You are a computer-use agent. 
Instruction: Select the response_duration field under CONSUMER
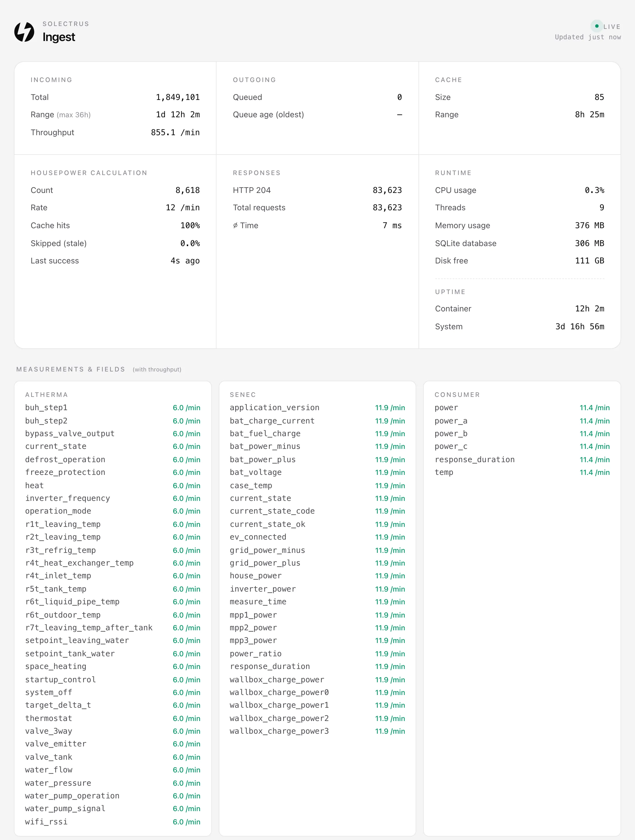click(475, 460)
